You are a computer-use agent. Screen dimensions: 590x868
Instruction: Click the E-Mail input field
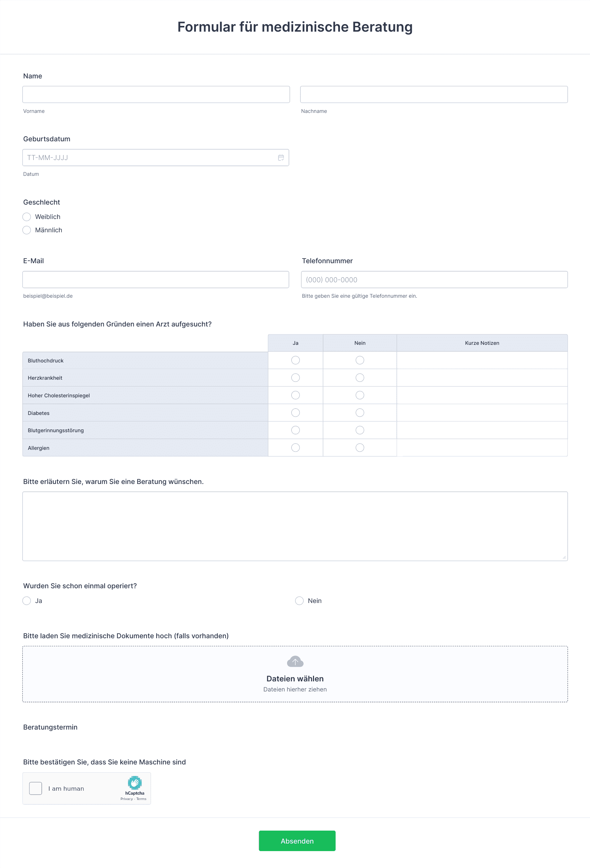coord(156,280)
